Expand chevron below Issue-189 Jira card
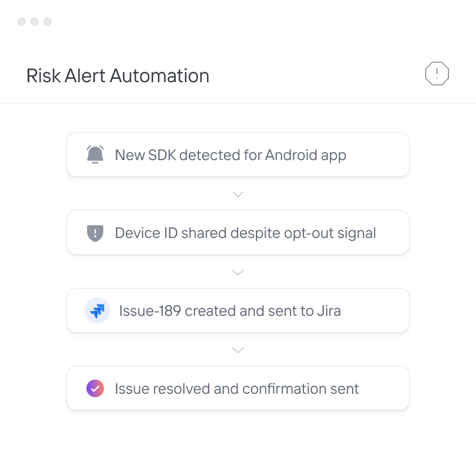This screenshot has height=476, width=476. click(x=238, y=350)
